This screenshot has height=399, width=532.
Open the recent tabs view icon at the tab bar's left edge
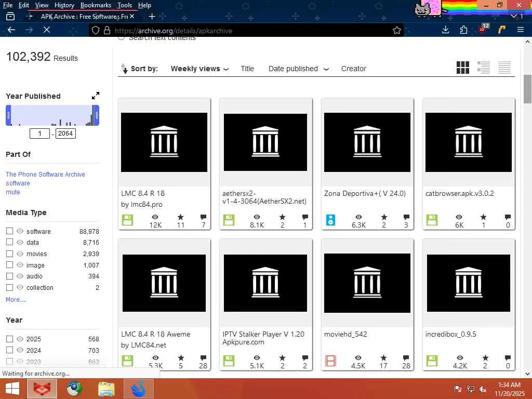tap(10, 16)
